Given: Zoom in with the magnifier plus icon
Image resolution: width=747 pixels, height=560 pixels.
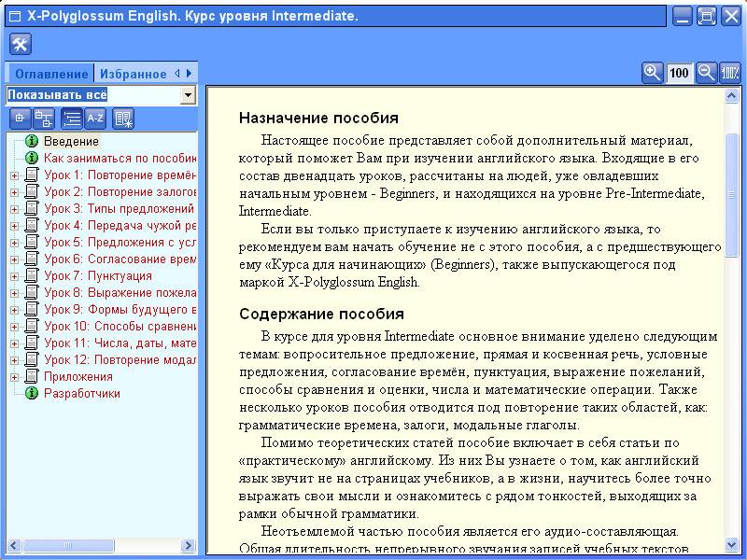Looking at the screenshot, I should [x=652, y=73].
